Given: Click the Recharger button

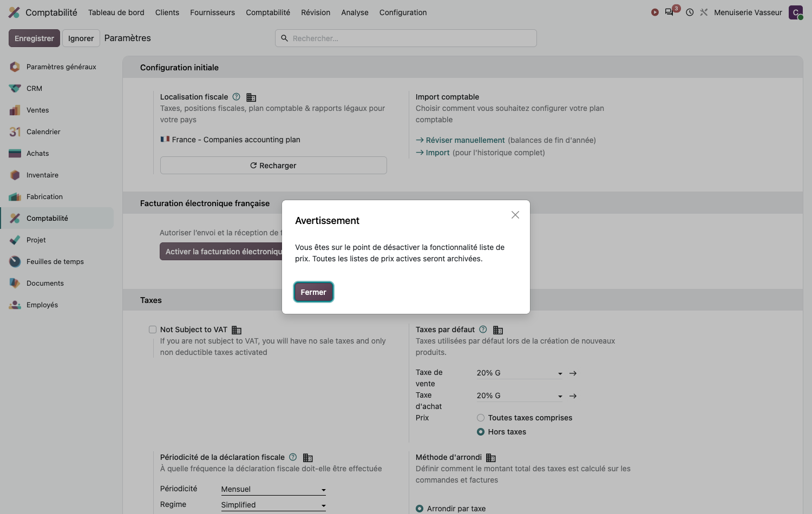Looking at the screenshot, I should pos(273,166).
